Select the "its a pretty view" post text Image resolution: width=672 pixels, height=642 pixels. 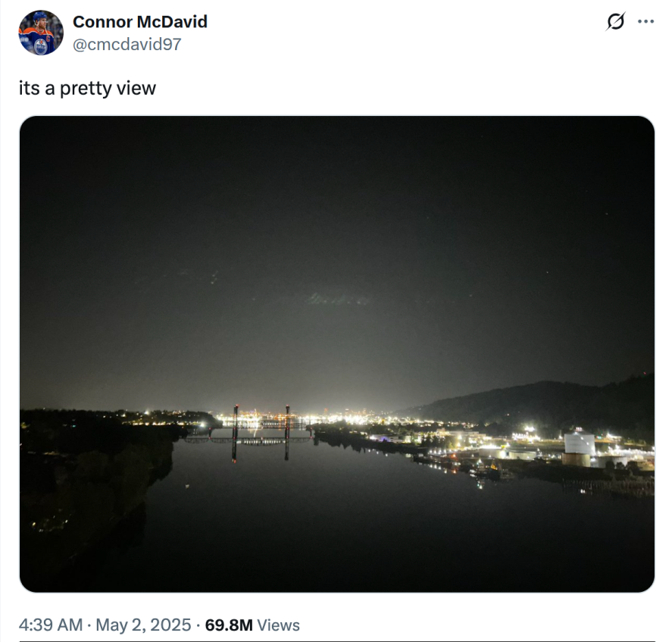click(87, 89)
